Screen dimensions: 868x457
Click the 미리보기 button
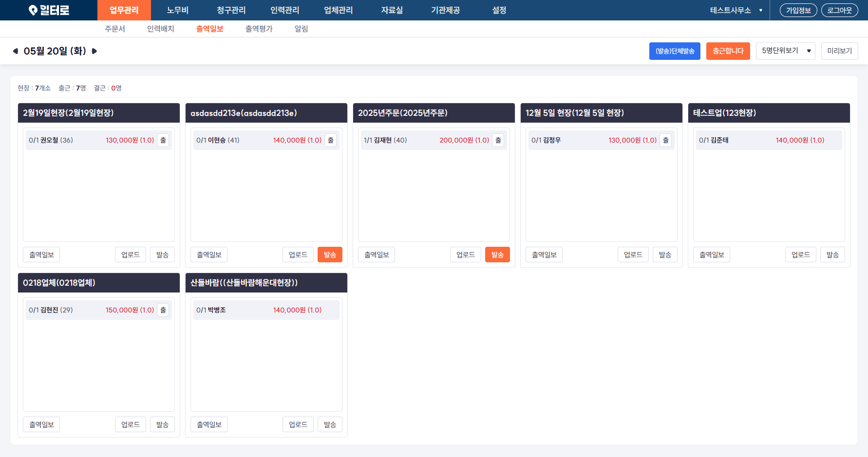pyautogui.click(x=840, y=51)
